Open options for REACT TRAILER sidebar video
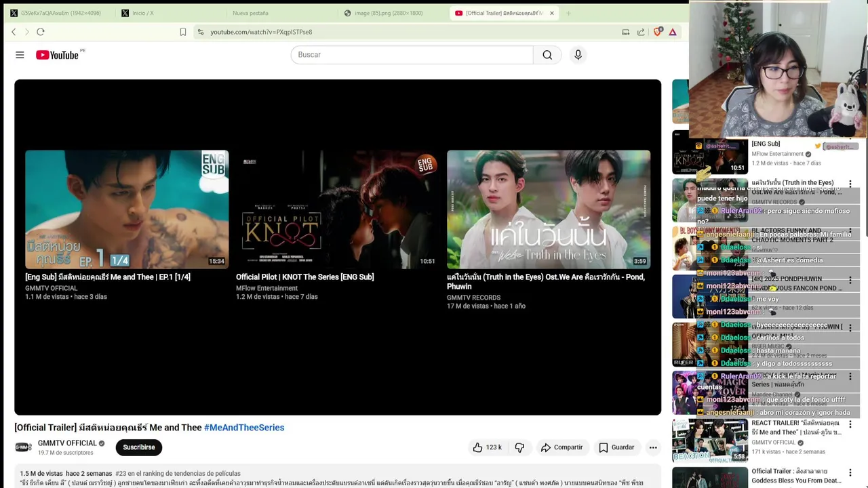Screen dimensions: 868x488 (850, 424)
